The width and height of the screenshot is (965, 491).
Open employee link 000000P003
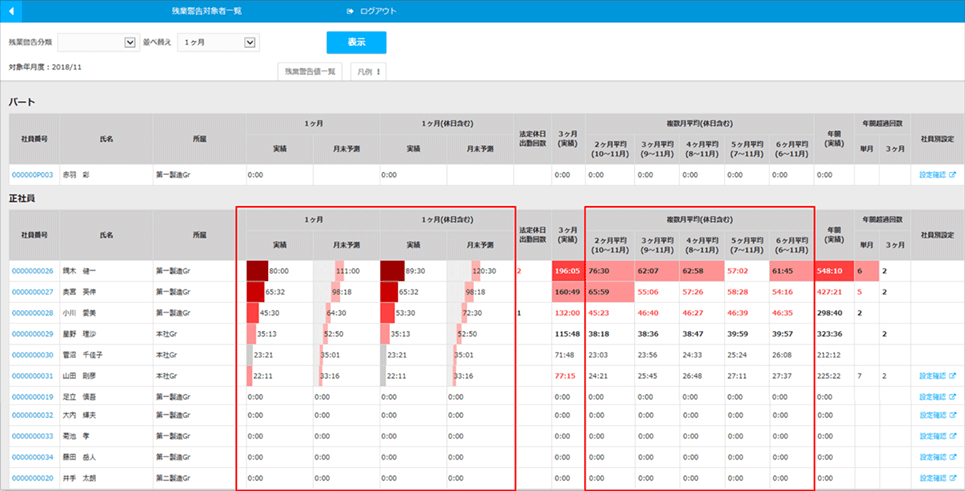pyautogui.click(x=31, y=174)
